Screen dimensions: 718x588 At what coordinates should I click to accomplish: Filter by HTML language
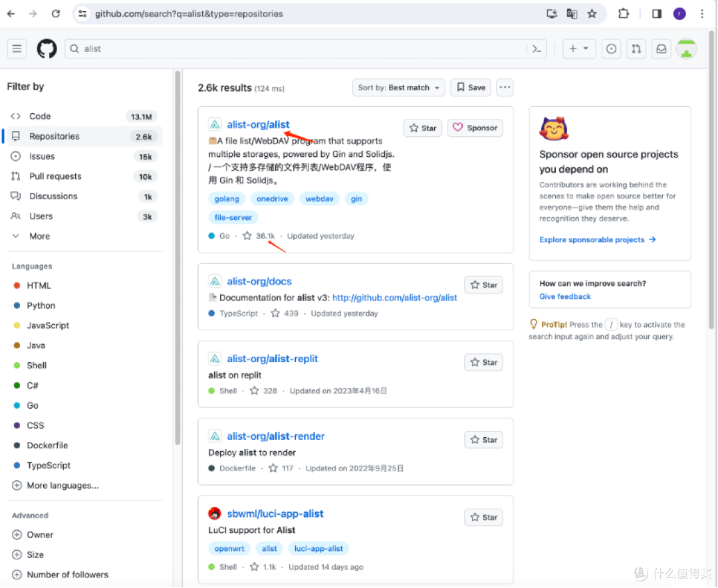39,286
